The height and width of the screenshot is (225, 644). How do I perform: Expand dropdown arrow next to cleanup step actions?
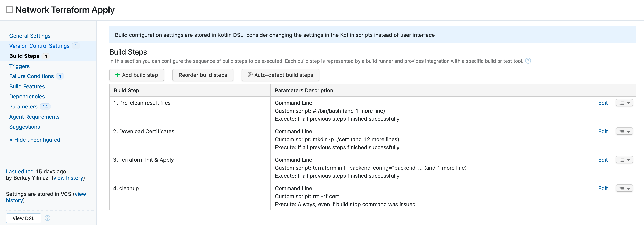(x=629, y=188)
